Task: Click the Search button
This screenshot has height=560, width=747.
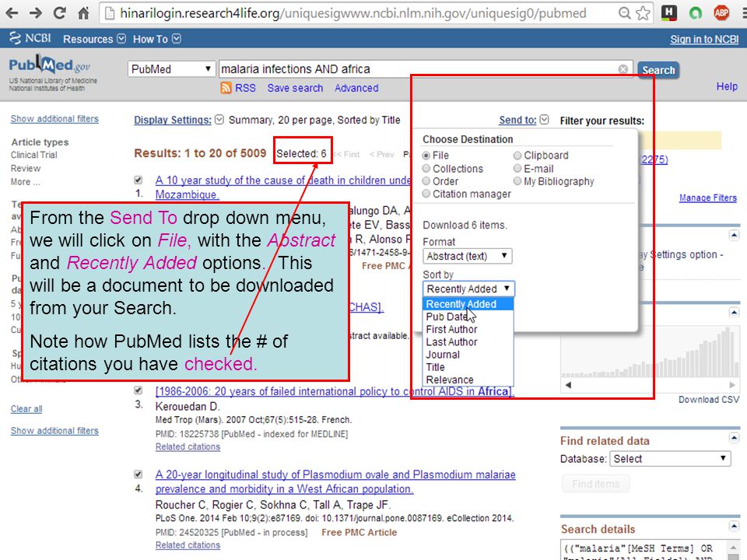Action: click(x=658, y=71)
